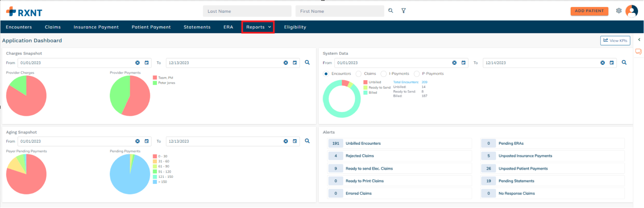This screenshot has height=208, width=644.
Task: Open the Unbilled Encounters alert
Action: [400, 143]
